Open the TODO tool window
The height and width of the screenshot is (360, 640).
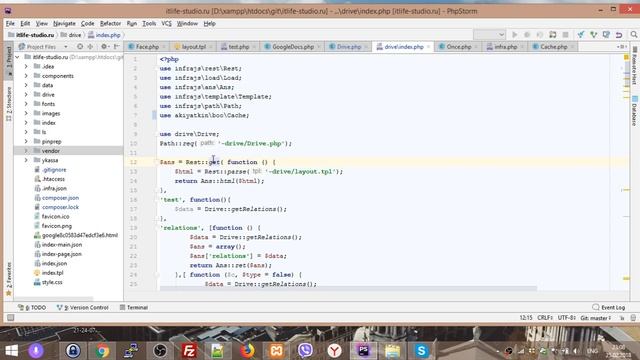pos(32,307)
